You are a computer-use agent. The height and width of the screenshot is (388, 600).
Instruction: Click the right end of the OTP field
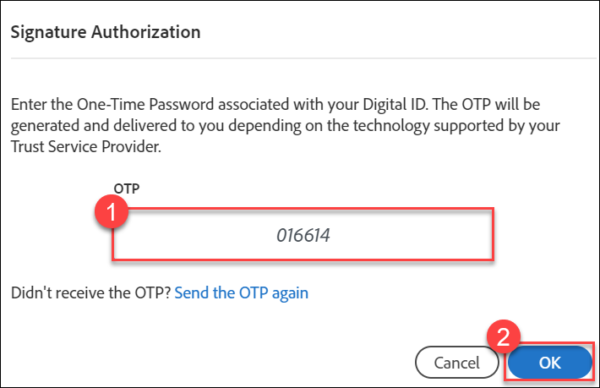click(x=492, y=235)
